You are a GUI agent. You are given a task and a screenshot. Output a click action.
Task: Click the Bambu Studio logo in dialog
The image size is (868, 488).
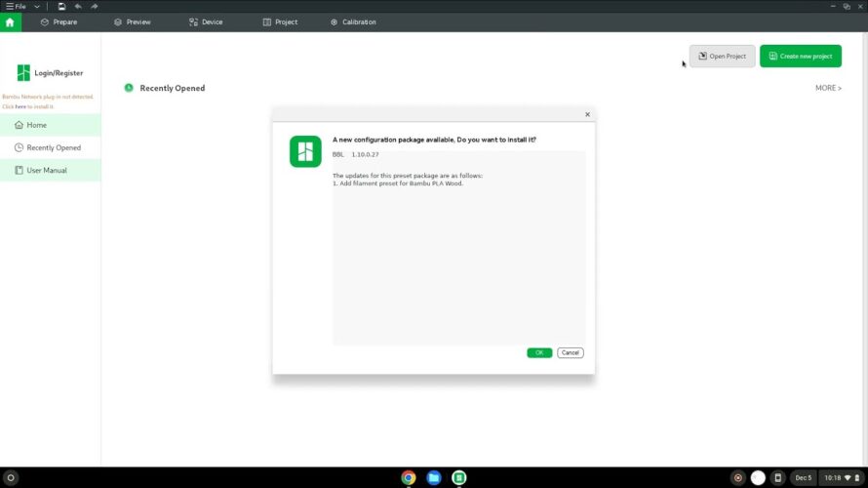point(305,151)
